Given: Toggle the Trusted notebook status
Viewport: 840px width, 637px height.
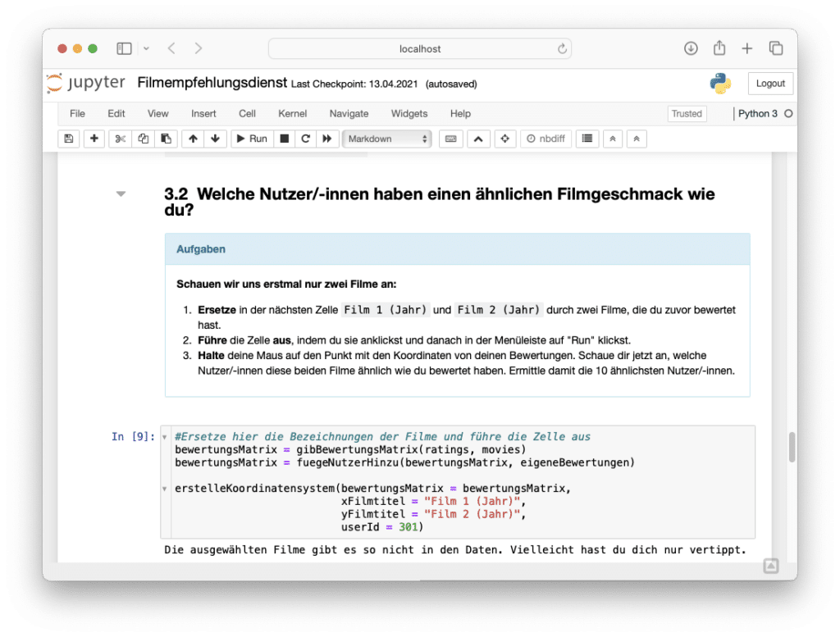Looking at the screenshot, I should pyautogui.click(x=687, y=113).
